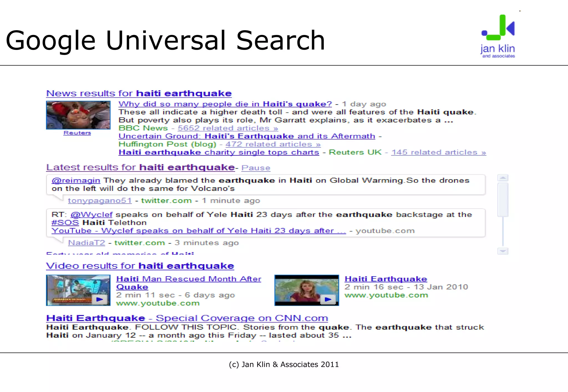Viewport: 568px width, 392px height.
Task: Click 'Huffington Post (blog)' source text
Action: point(167,144)
